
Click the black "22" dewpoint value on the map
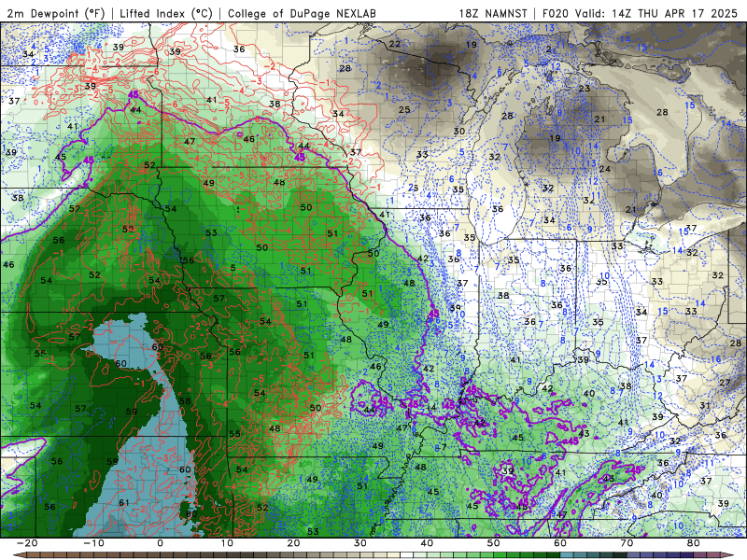pos(394,44)
